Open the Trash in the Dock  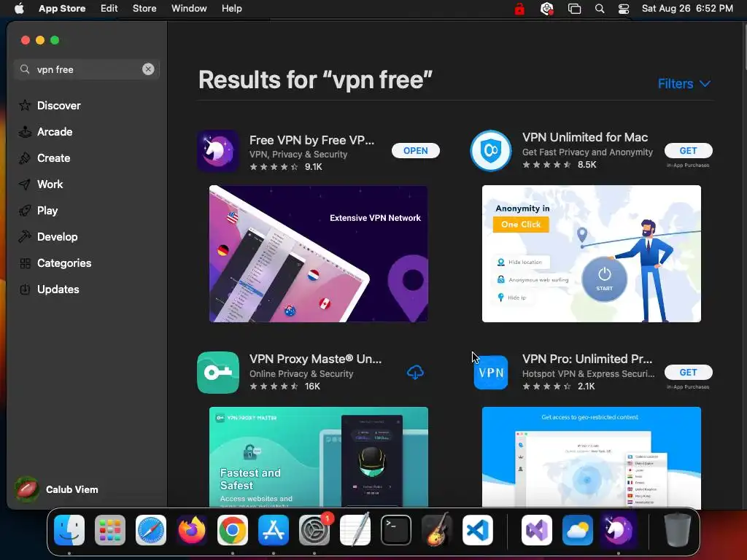677,530
